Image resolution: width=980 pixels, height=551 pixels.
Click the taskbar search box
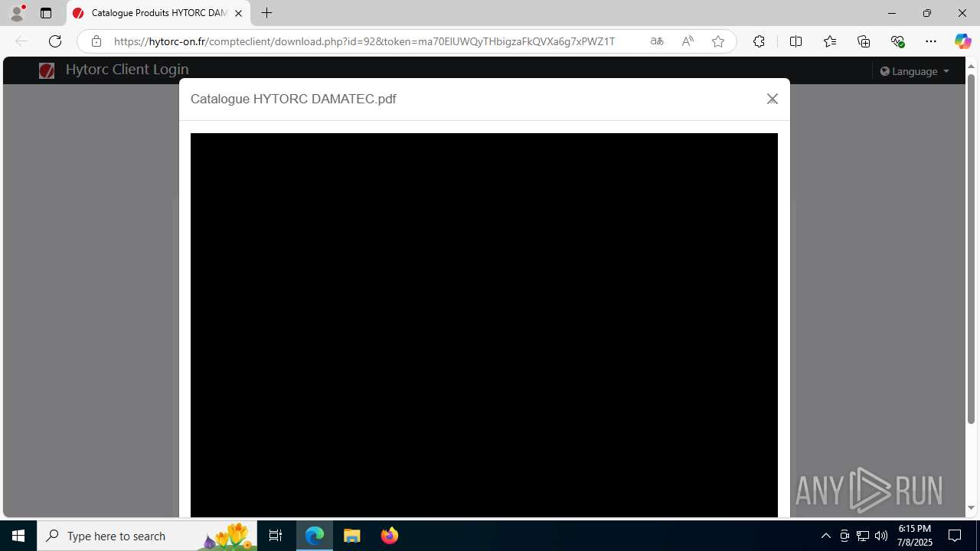pos(147,536)
